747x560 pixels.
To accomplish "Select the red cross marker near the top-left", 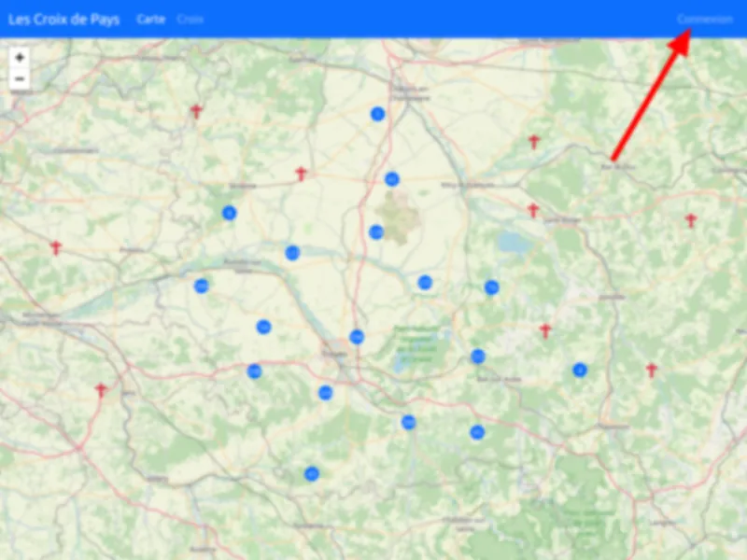I will click(196, 110).
